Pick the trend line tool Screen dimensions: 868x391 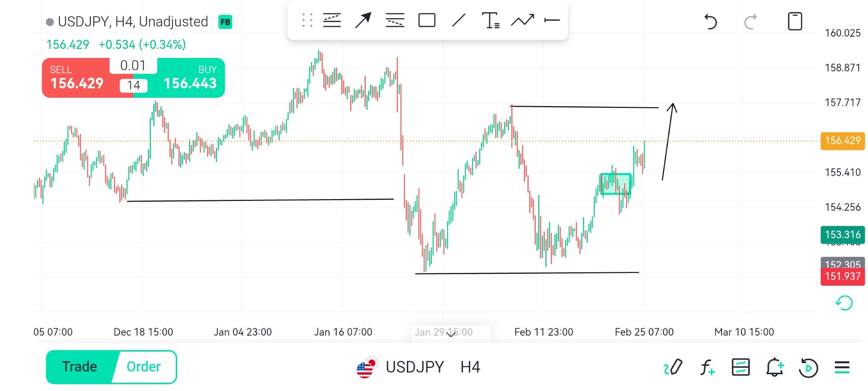coord(459,21)
